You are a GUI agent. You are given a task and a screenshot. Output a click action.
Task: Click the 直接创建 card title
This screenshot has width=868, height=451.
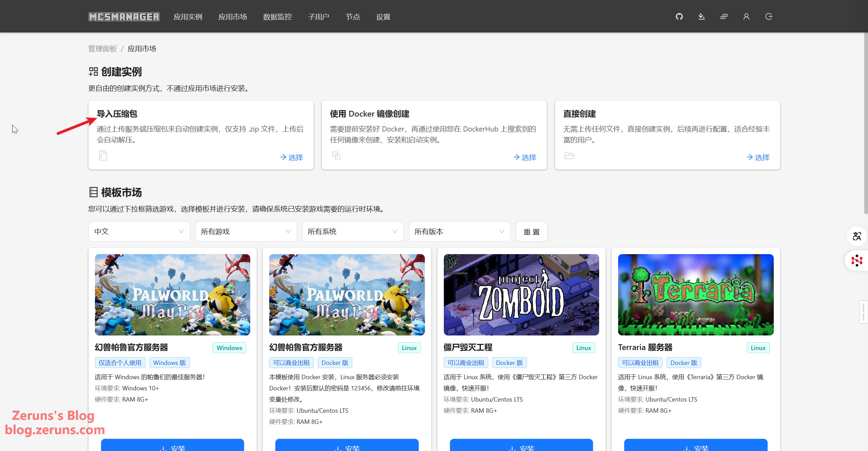point(579,114)
